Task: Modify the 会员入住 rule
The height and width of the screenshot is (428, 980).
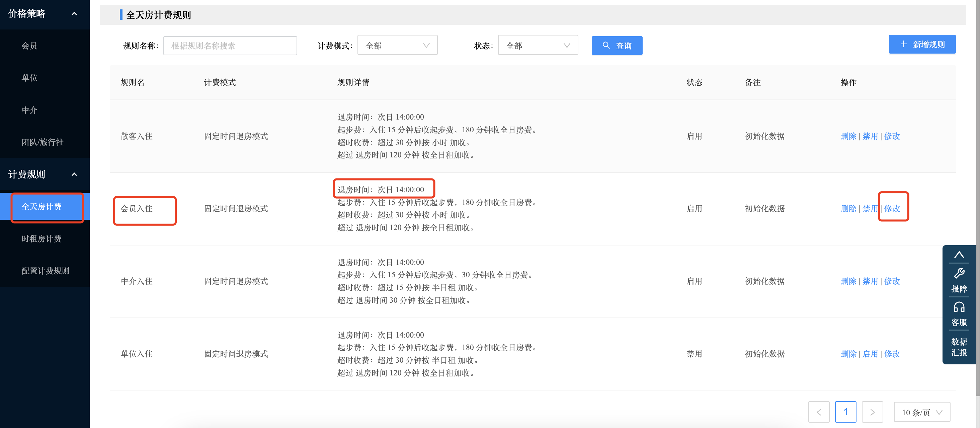Action: 892,208
